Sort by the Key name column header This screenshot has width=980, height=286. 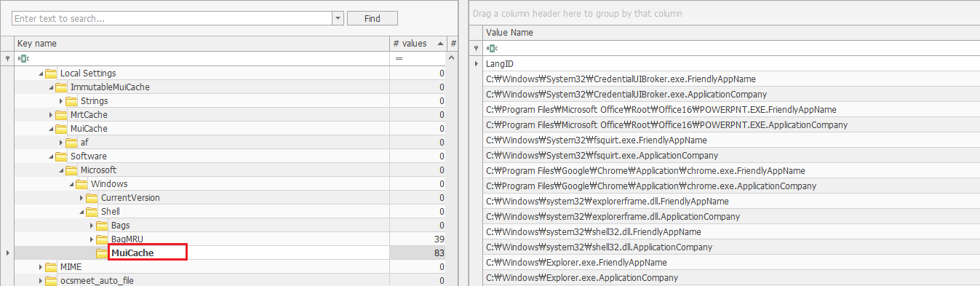point(202,44)
